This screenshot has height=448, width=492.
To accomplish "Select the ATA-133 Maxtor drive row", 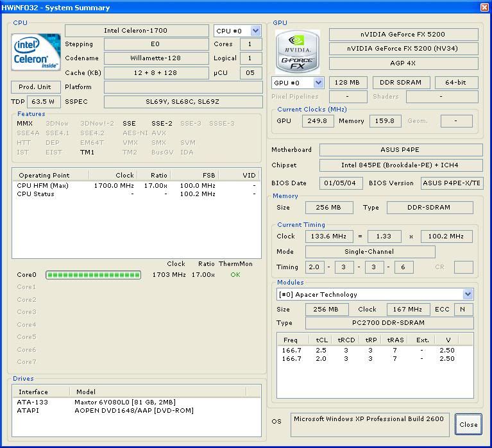I will click(x=136, y=402).
